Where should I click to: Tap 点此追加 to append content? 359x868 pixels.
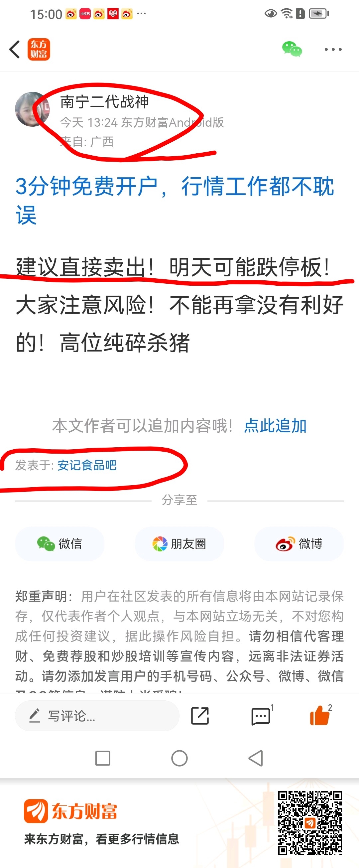pos(275,426)
